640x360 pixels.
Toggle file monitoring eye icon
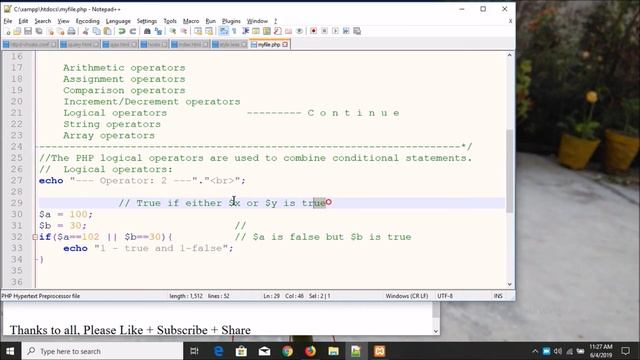tap(299, 31)
